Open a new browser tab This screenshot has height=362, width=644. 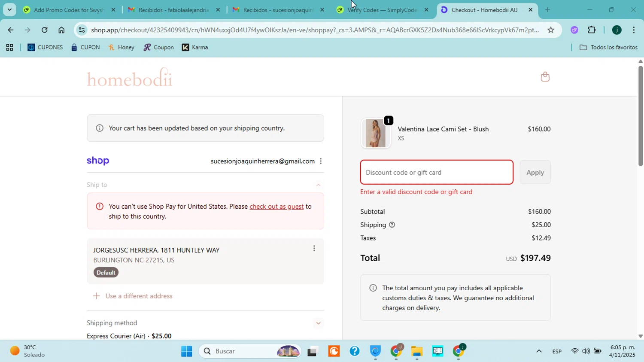pyautogui.click(x=547, y=9)
